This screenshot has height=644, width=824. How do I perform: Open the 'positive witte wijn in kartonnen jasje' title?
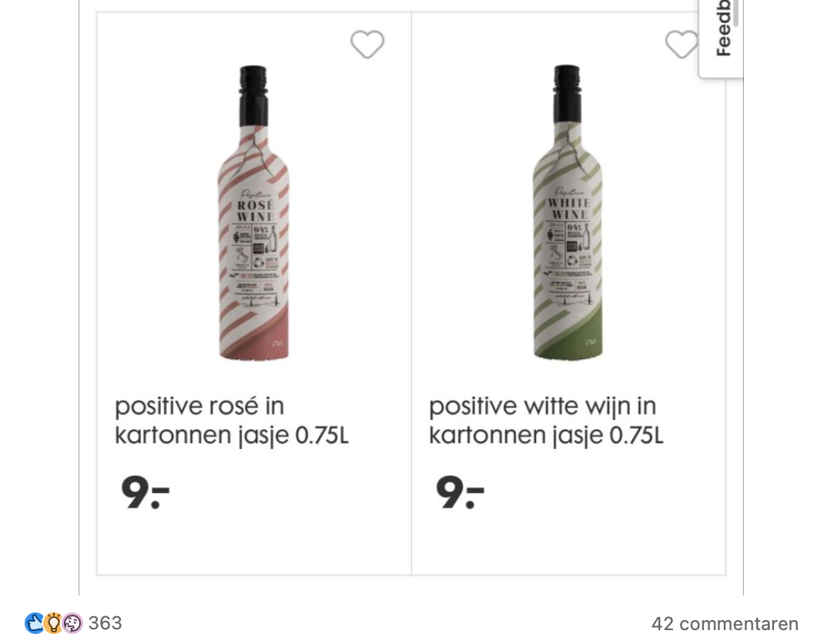pos(545,421)
